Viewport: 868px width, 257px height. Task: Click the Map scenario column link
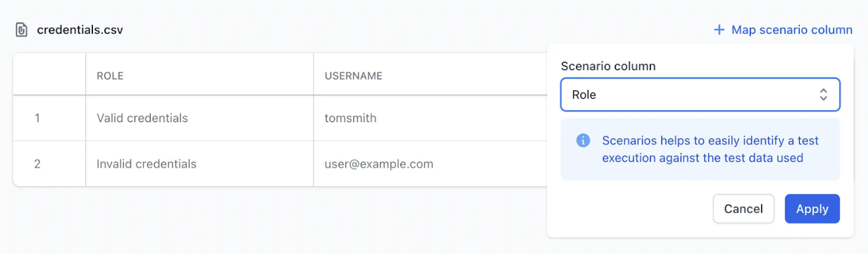791,30
